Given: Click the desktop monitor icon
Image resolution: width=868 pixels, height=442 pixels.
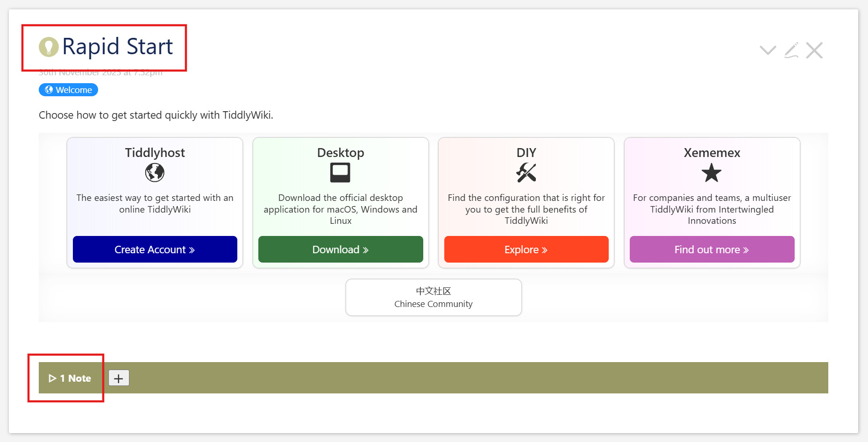Looking at the screenshot, I should tap(340, 173).
